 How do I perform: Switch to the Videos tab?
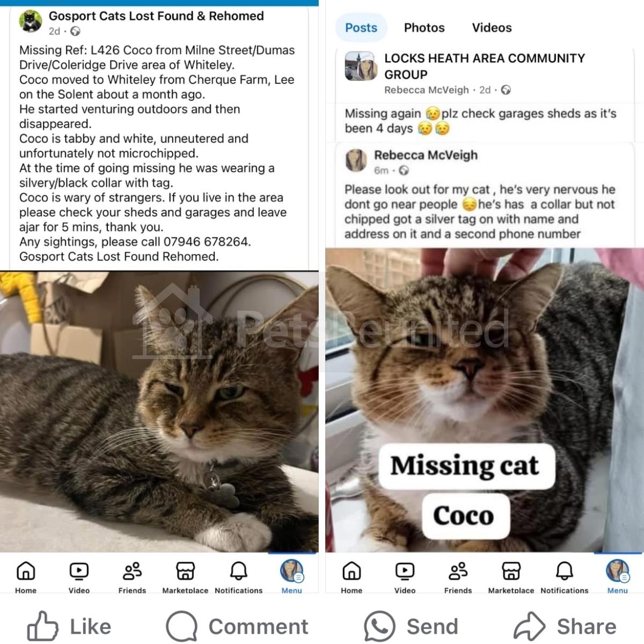[492, 27]
